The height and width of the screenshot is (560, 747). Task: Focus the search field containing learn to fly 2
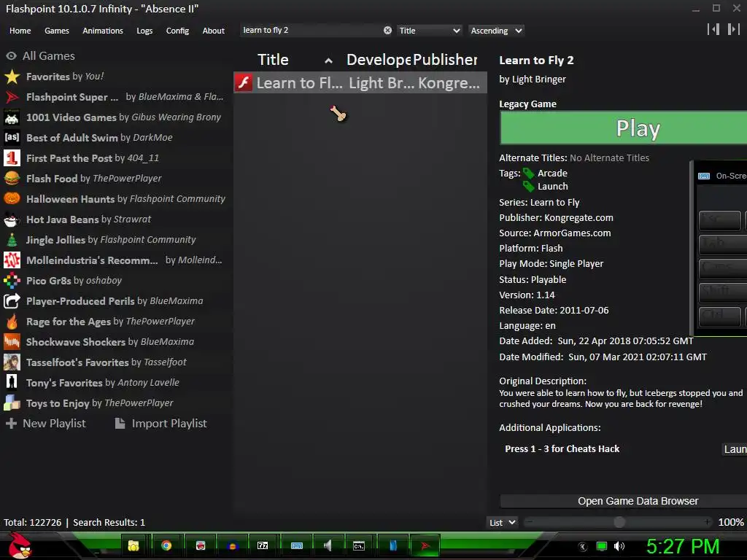[x=312, y=31]
